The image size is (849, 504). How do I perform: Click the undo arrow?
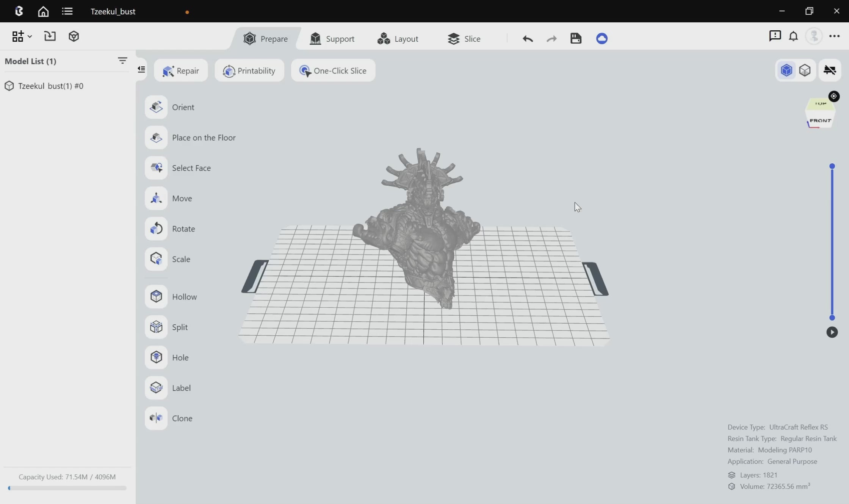tap(528, 38)
